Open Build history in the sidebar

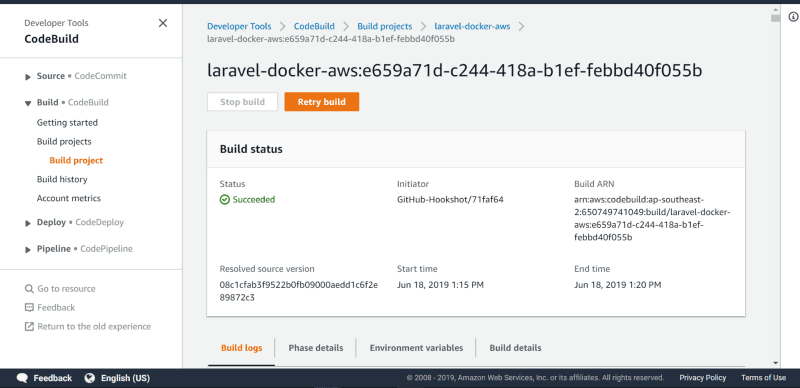pyautogui.click(x=62, y=179)
